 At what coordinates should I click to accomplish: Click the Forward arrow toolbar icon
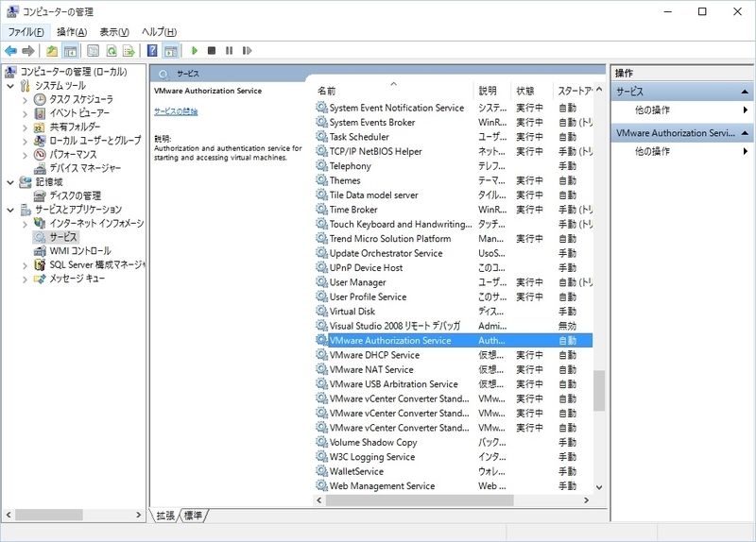[28, 51]
